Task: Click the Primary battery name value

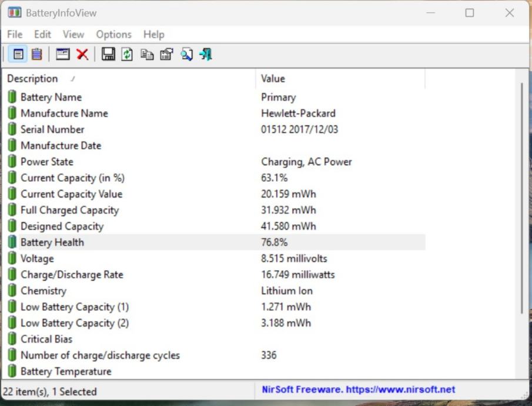Action: 278,97
